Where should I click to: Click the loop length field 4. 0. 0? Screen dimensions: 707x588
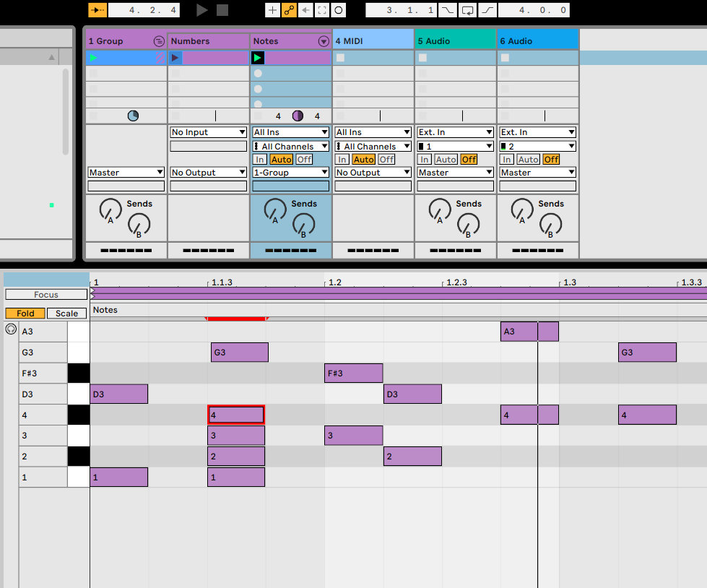[534, 10]
